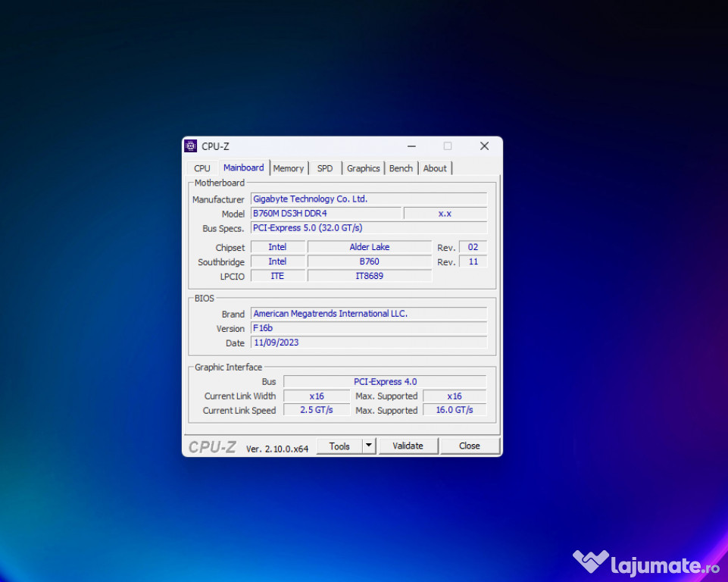Minimize the CPU-Z window

[411, 146]
